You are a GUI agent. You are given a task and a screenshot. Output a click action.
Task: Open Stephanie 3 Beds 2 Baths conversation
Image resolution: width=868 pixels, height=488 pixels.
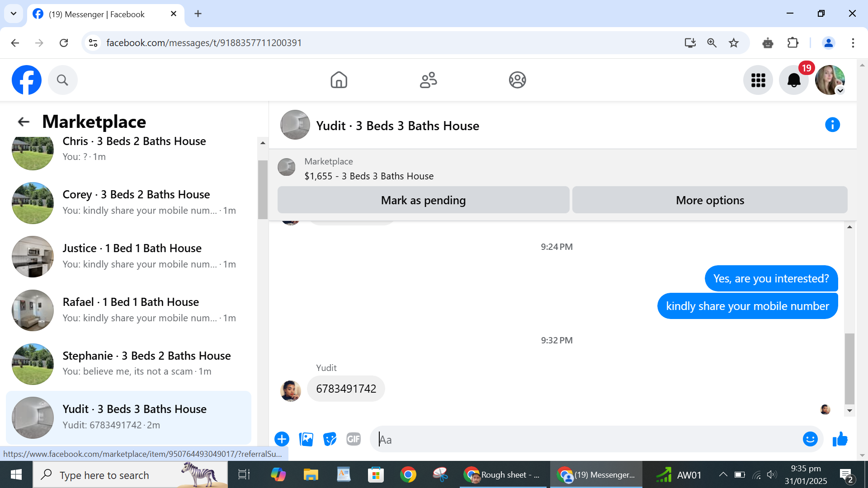point(128,364)
